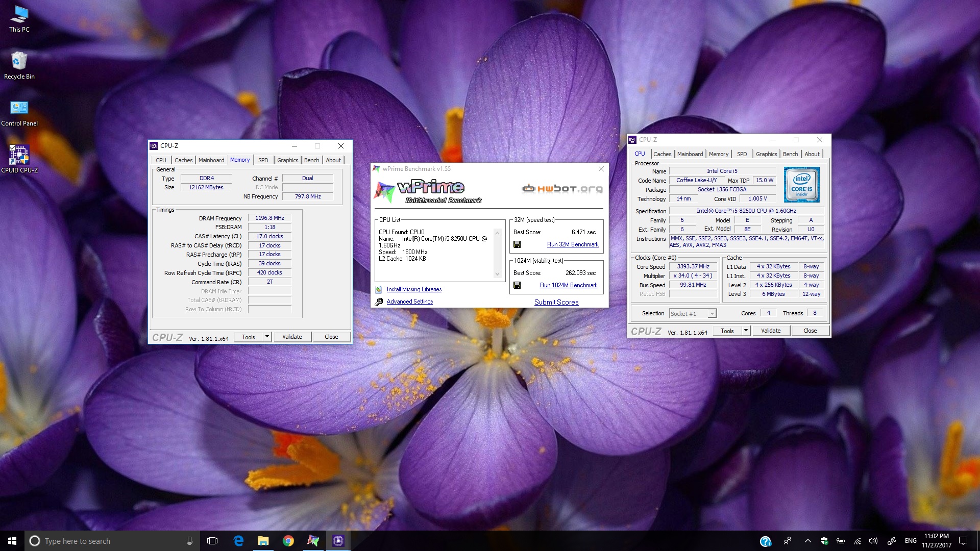Open the Windows Start menu
Screen dimensions: 980x551
[12, 541]
